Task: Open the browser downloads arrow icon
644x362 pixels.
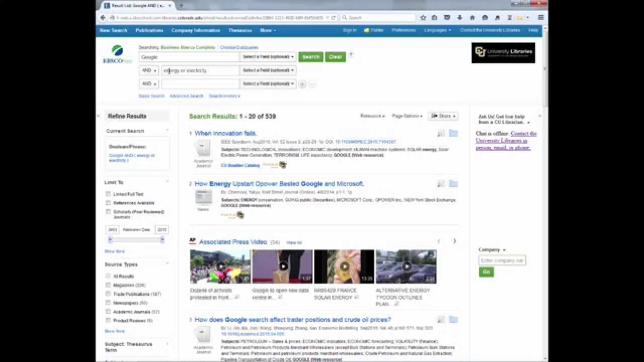Action: tap(459, 18)
